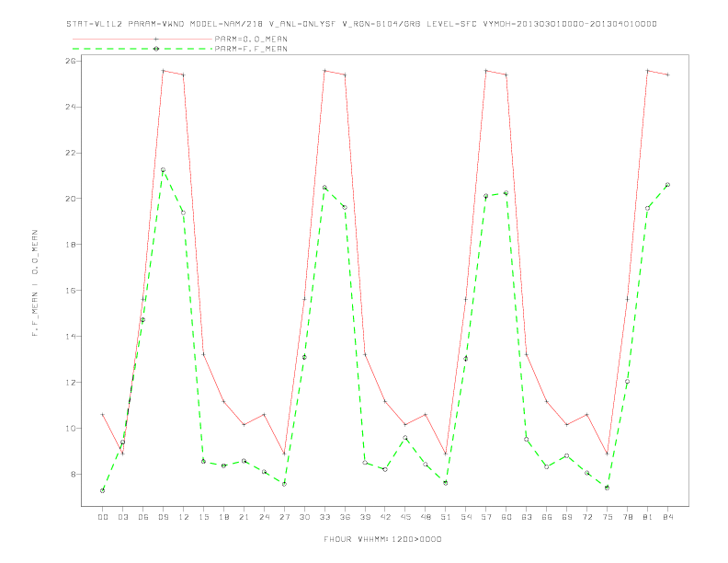Click the y-axis tick label 22

click(x=71, y=153)
